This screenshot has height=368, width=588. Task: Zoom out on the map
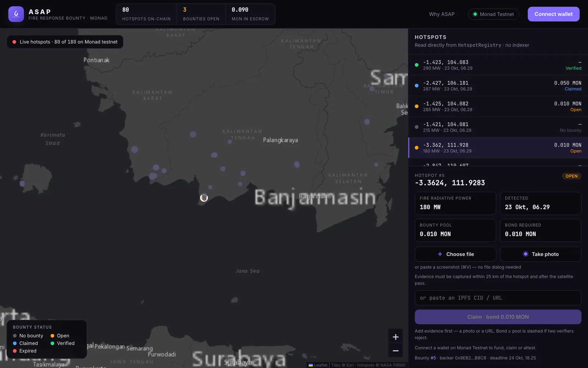(x=395, y=351)
